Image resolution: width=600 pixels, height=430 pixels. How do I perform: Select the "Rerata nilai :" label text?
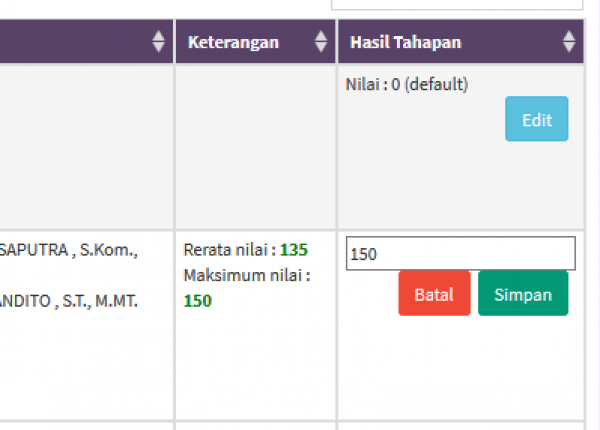(230, 250)
